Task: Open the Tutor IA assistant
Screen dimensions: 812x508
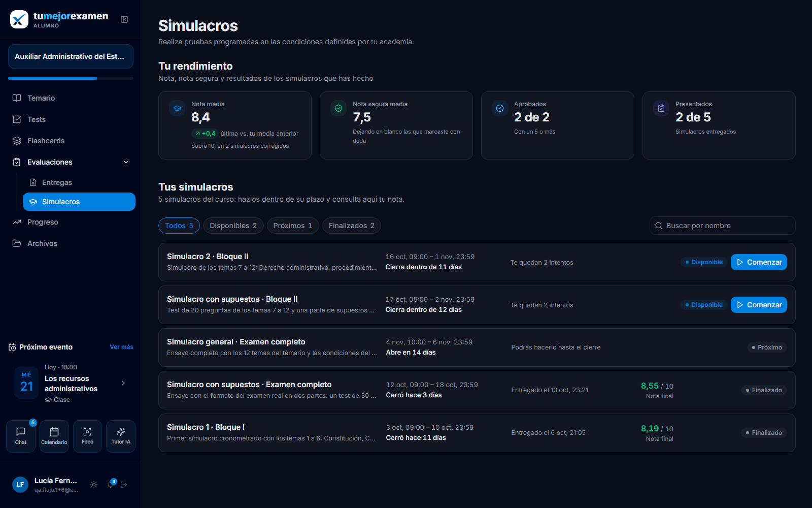Action: click(x=121, y=436)
